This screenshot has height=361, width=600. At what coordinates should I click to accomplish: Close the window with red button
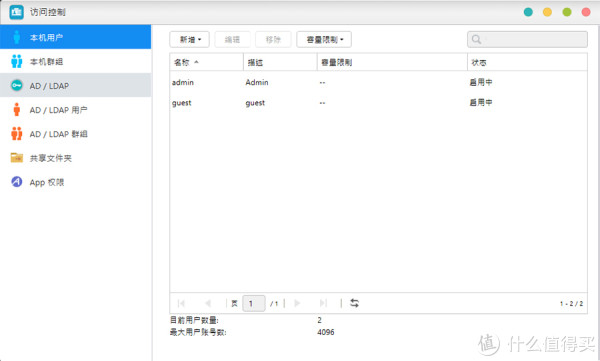(586, 12)
